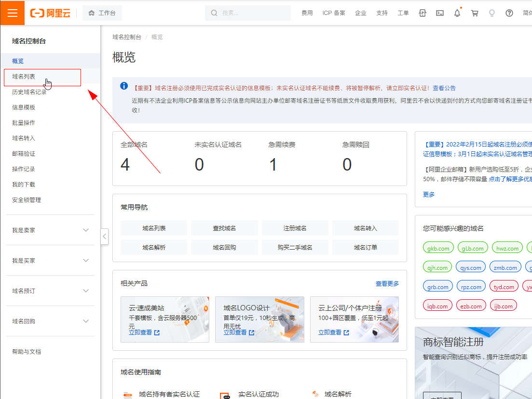Screen dimensions: 532x399
Task: Click 域名订单 quick navigation button
Action: coord(366,248)
